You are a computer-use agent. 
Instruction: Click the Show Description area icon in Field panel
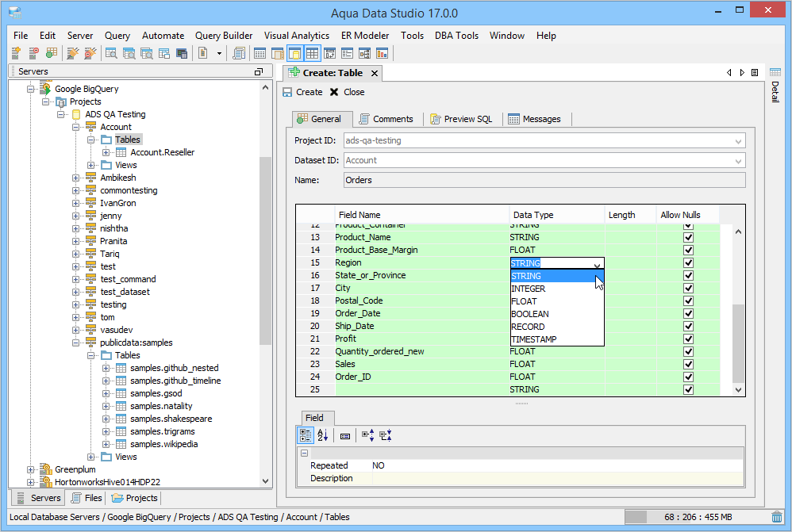[345, 435]
